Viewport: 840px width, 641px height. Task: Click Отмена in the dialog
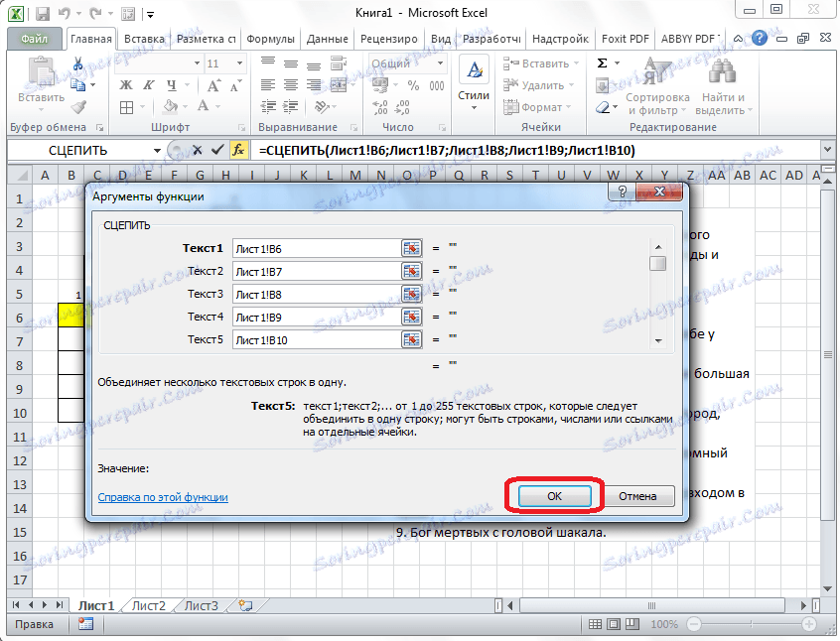[x=637, y=496]
